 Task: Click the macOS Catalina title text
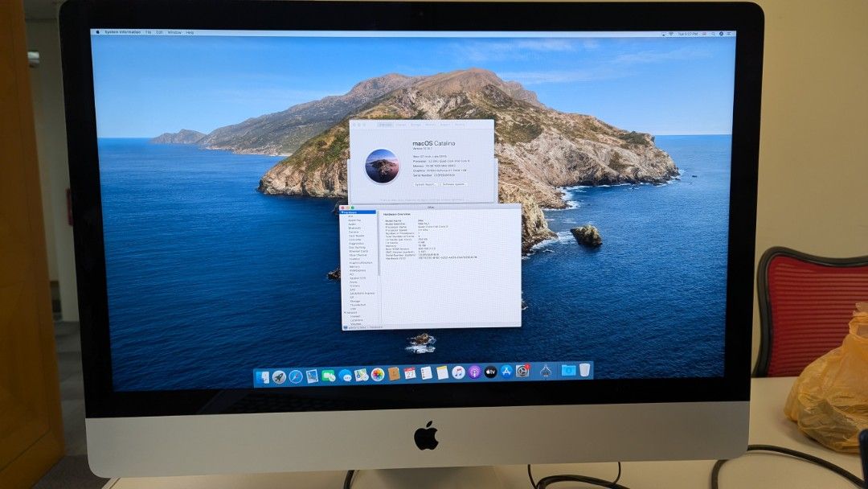(x=434, y=143)
